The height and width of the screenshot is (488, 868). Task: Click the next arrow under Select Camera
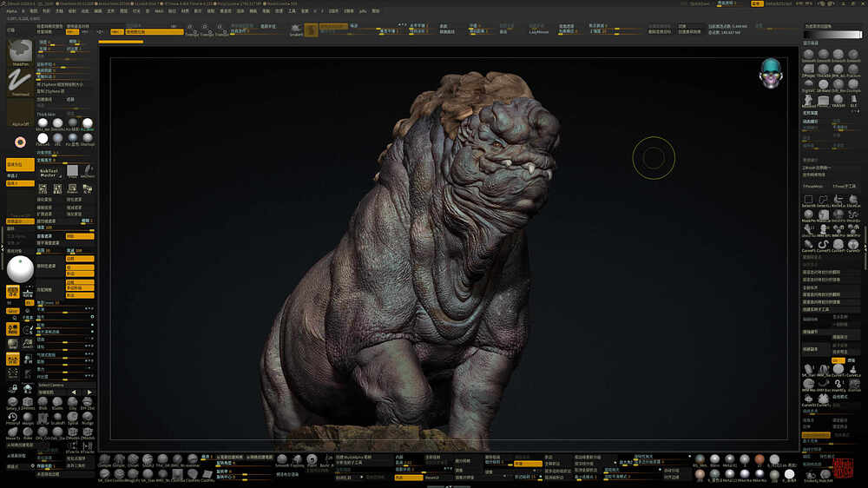pyautogui.click(x=89, y=392)
